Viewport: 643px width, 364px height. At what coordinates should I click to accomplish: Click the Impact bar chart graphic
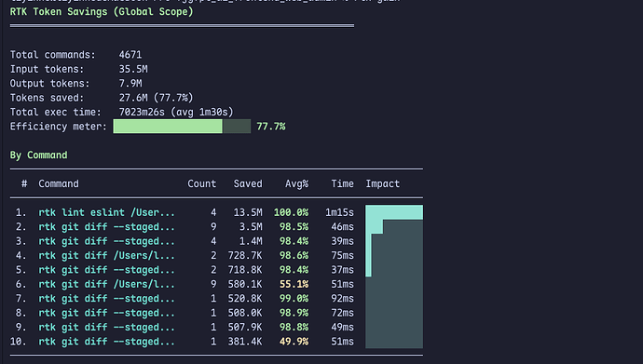click(394, 276)
